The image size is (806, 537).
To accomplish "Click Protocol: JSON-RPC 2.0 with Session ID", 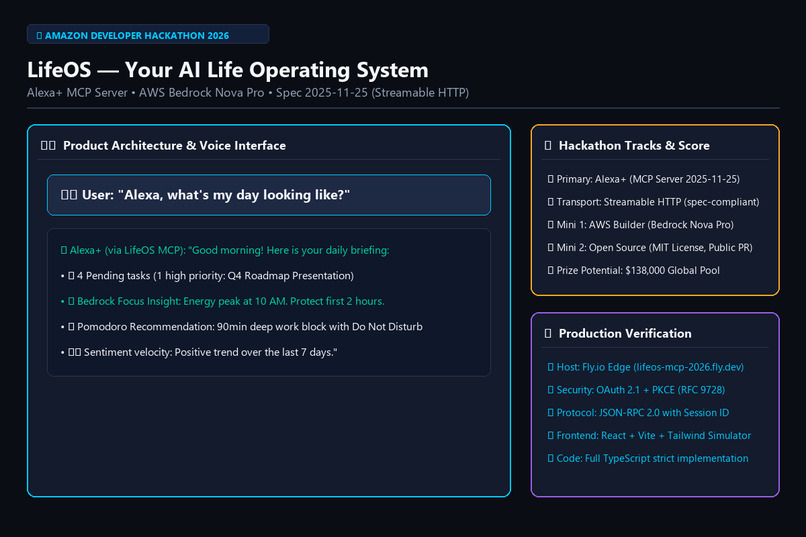I will (x=638, y=413).
